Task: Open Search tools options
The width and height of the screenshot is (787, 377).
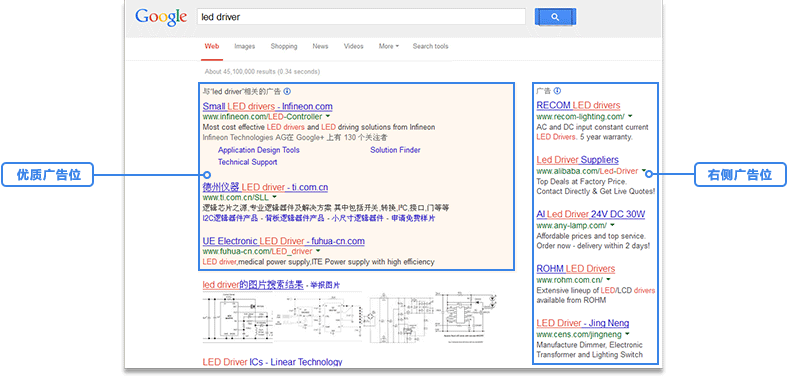Action: click(x=431, y=46)
